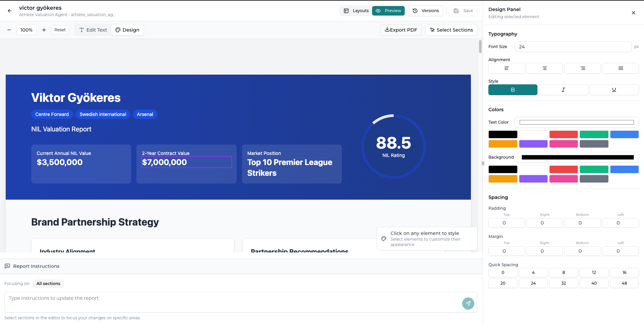Switch to Preview mode
This screenshot has height=324, width=644.
[x=388, y=11]
